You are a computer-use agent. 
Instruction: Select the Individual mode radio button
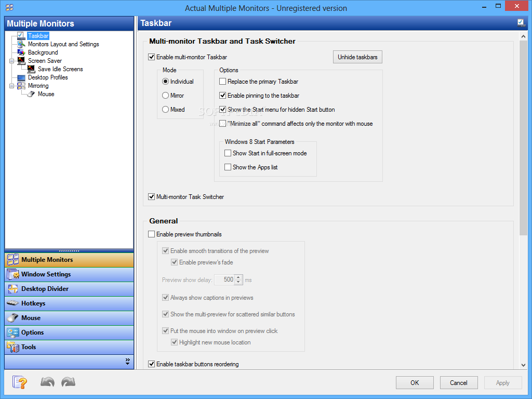[166, 82]
